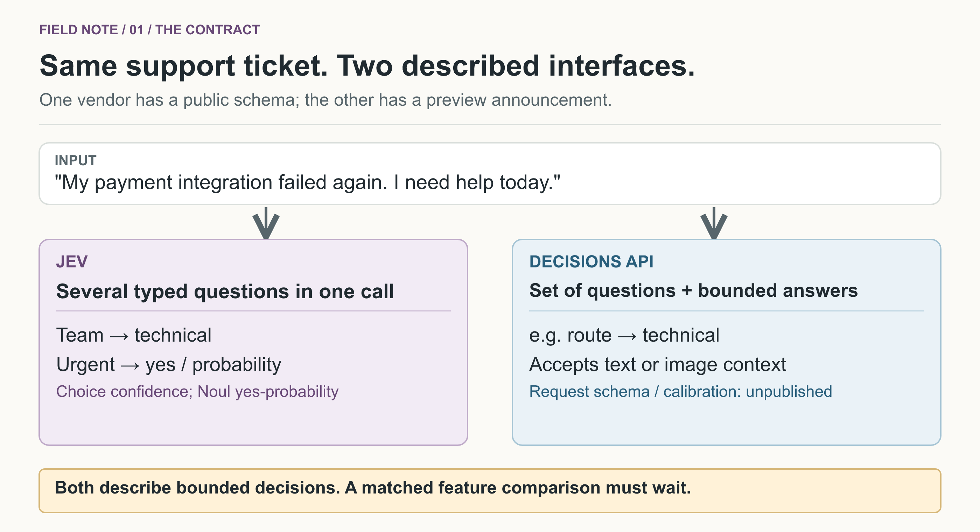Click 'Request schema / calibration: unpublished' note
This screenshot has width=980, height=532.
click(x=681, y=392)
